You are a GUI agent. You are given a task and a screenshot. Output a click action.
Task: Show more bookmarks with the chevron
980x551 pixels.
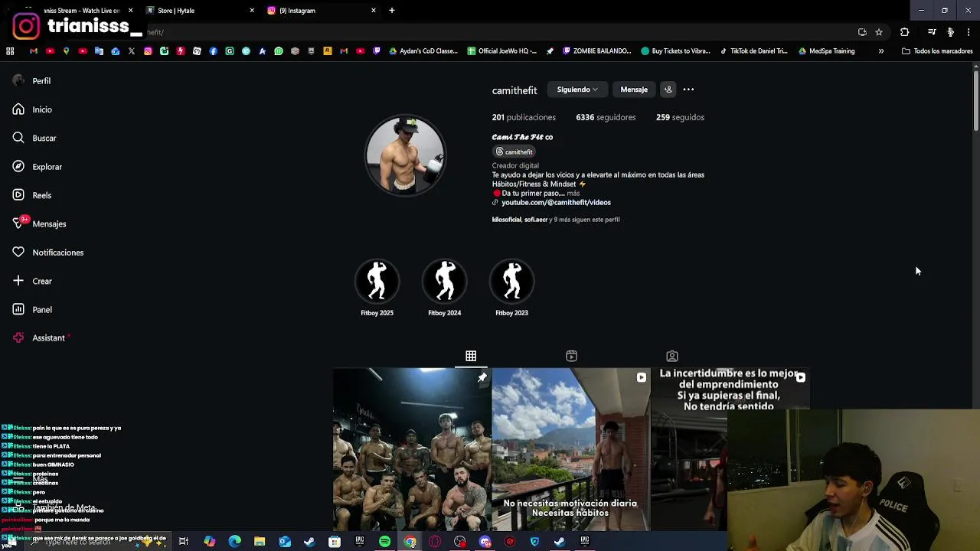880,51
